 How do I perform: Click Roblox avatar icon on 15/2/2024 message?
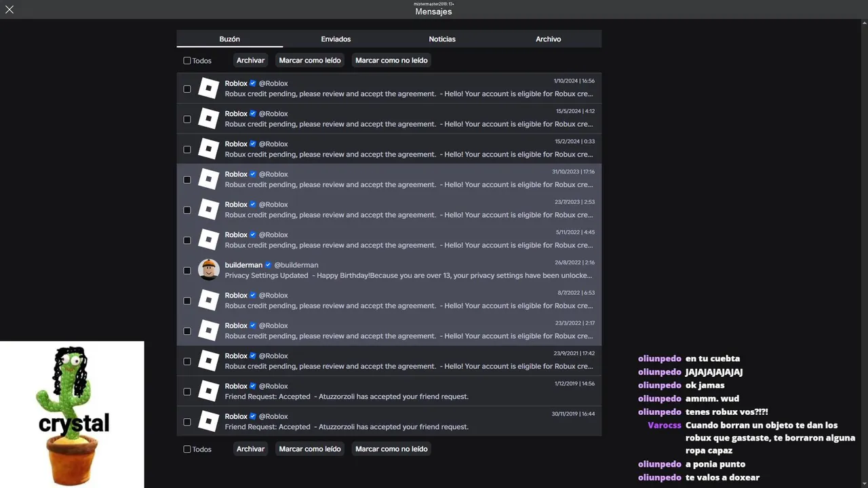click(209, 149)
